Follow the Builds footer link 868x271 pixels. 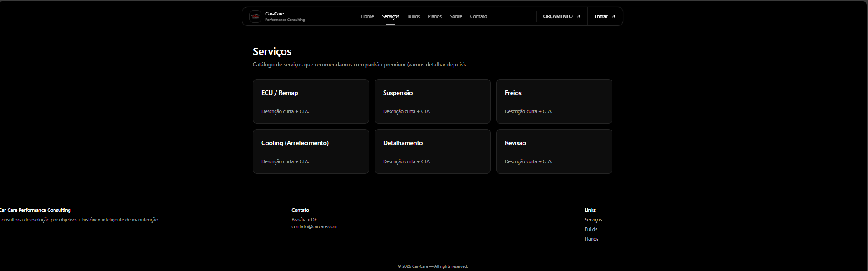[591, 229]
